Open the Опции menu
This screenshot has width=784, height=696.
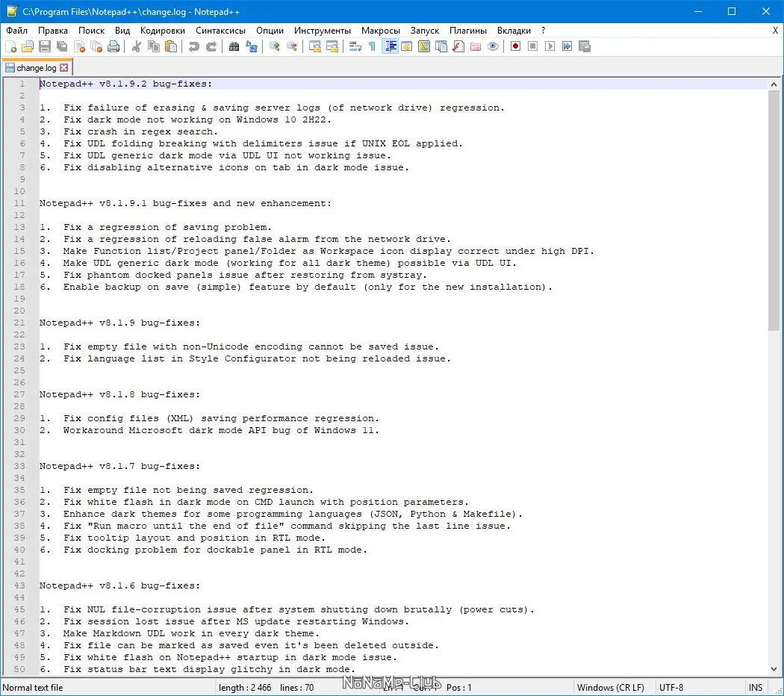click(x=270, y=31)
